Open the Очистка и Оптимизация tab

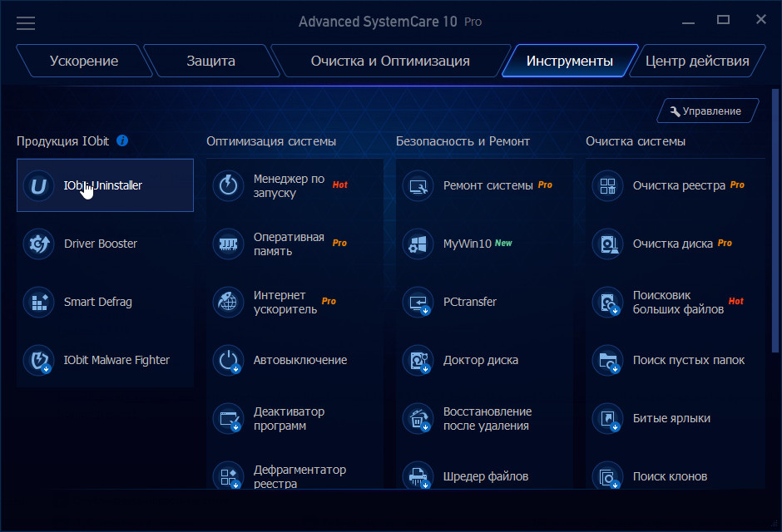(x=390, y=61)
